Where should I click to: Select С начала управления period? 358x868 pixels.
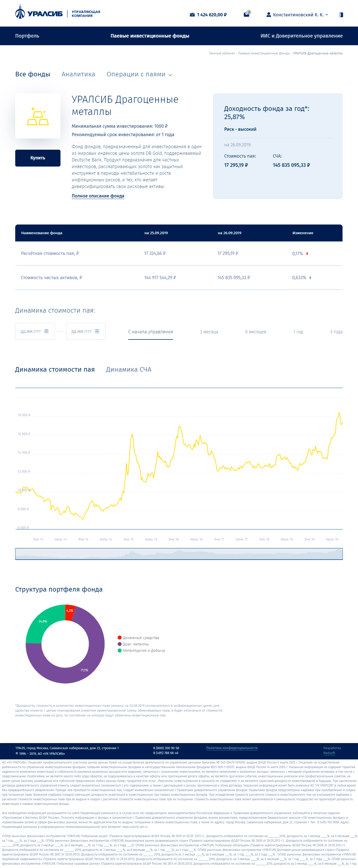click(151, 332)
